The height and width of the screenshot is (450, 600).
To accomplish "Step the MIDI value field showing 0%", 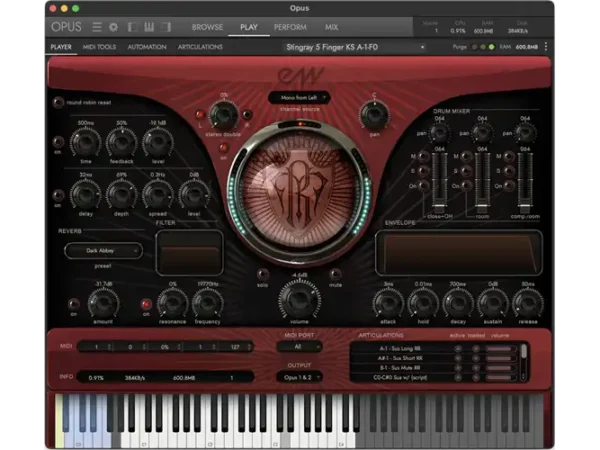I will click(x=165, y=347).
